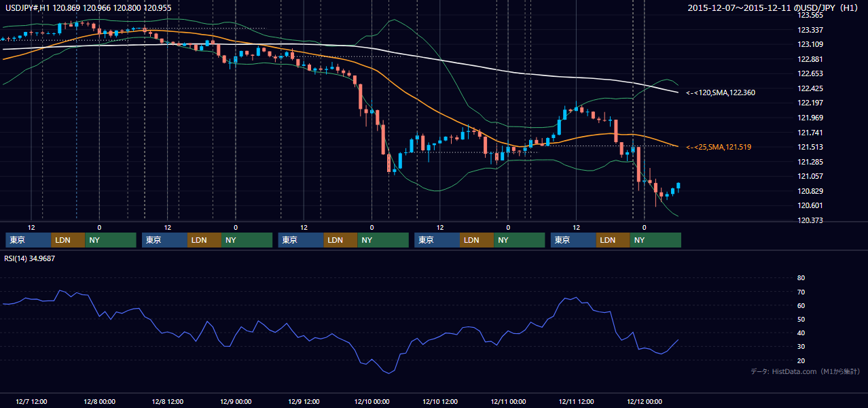Viewport: 868px width, 408px height.
Task: Click the 12/9 12:00 time axis label
Action: point(304,401)
